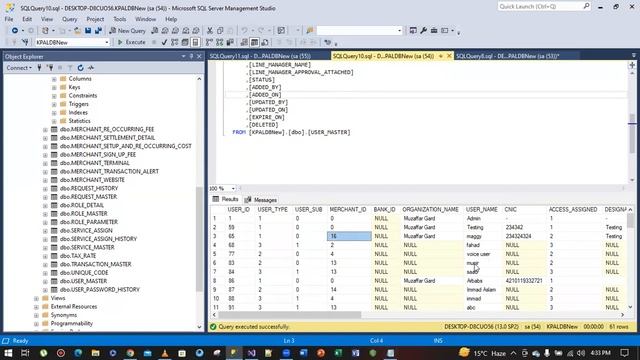Expand the Synonyms folder node
Image resolution: width=640 pixels, height=360 pixels.
tap(36, 315)
